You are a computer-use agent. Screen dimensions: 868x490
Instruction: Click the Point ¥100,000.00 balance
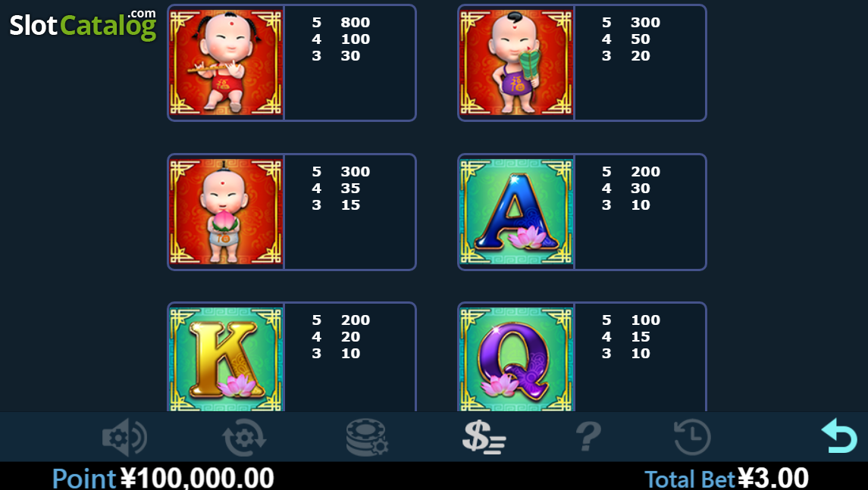(163, 478)
